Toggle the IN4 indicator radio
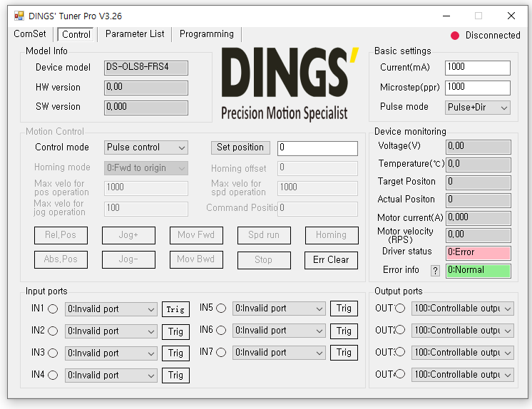Viewport: 532px width, 409px height. pos(53,375)
